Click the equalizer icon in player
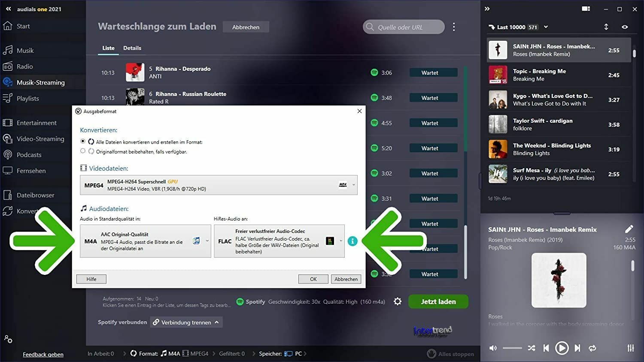 (x=631, y=348)
